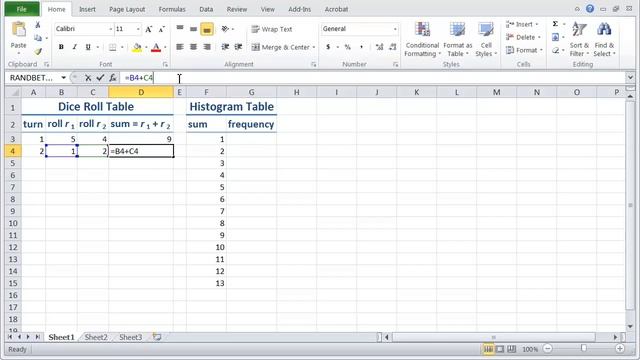Open Find & Select menu
Image resolution: width=640 pixels, height=360 pixels.
604,40
